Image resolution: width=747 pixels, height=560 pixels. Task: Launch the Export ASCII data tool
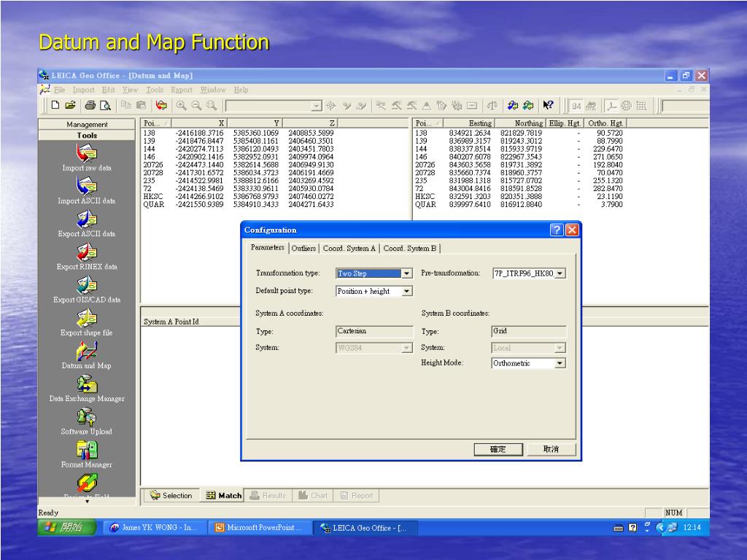(87, 223)
